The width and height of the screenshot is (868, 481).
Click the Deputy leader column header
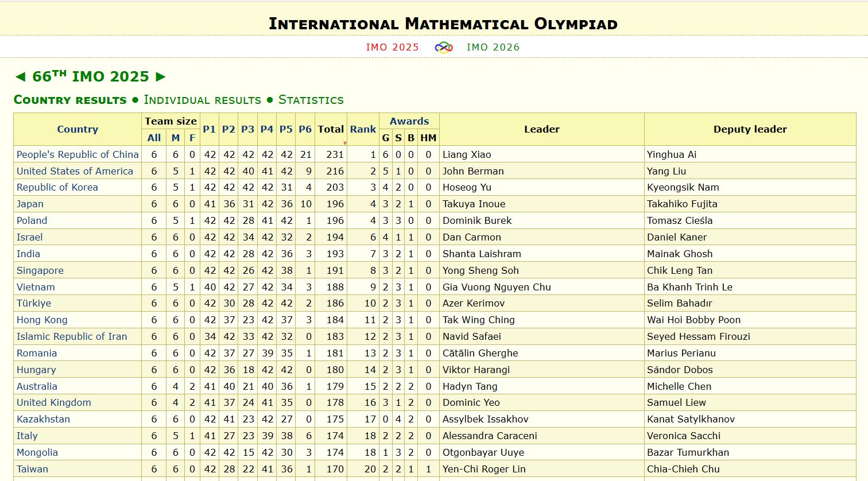[750, 129]
